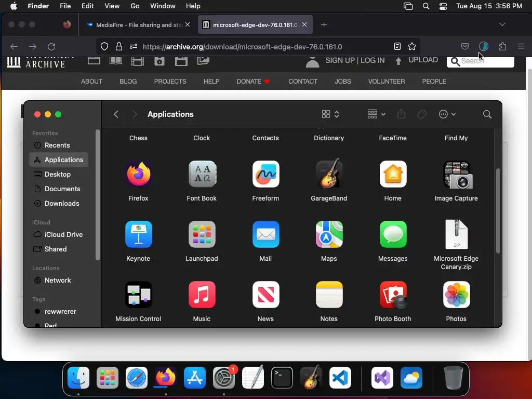Go forward in the Finder window
The image size is (532, 399).
coord(135,114)
